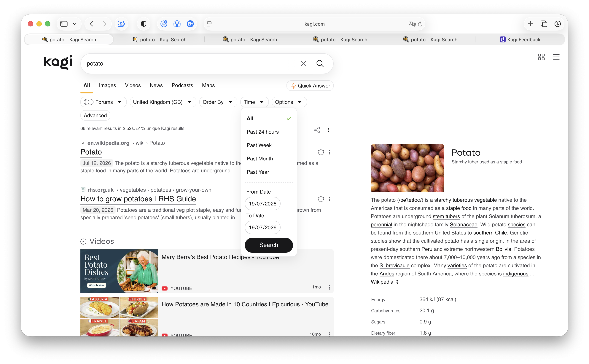Open How to grow potatoes RHS Guide
The width and height of the screenshot is (589, 364).
tap(138, 199)
